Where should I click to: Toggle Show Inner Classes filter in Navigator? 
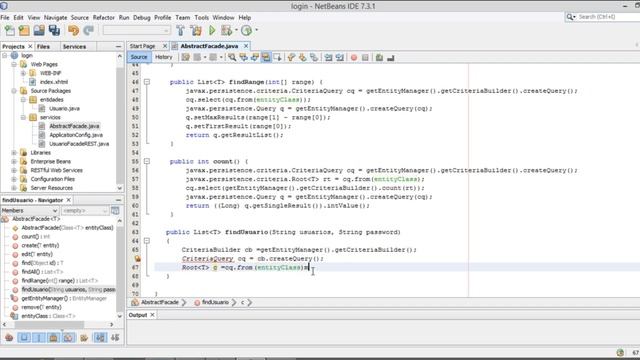[69, 338]
